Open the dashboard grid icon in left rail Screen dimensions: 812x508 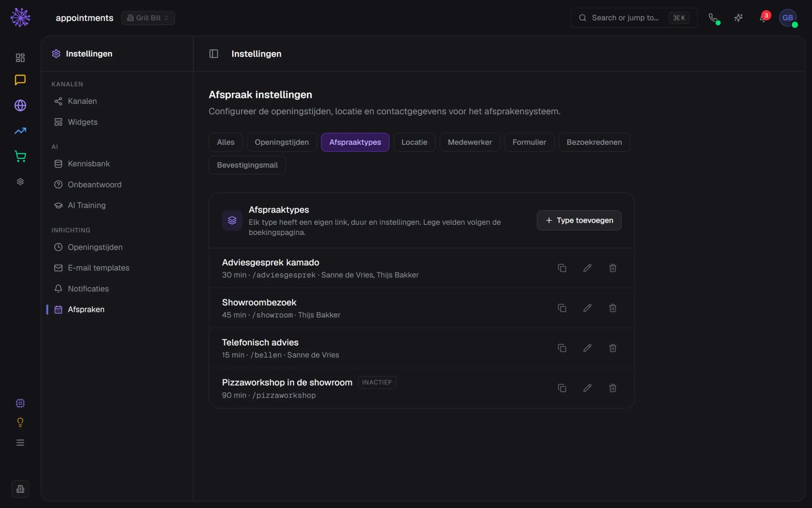coord(20,58)
